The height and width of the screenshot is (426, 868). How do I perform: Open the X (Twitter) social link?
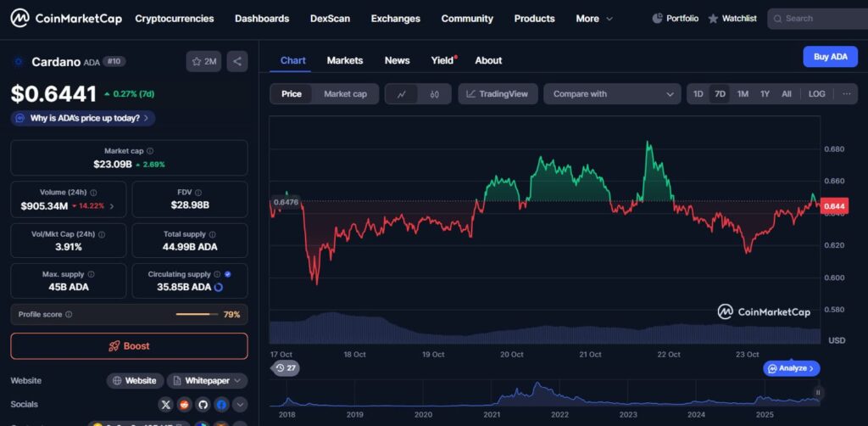[165, 405]
